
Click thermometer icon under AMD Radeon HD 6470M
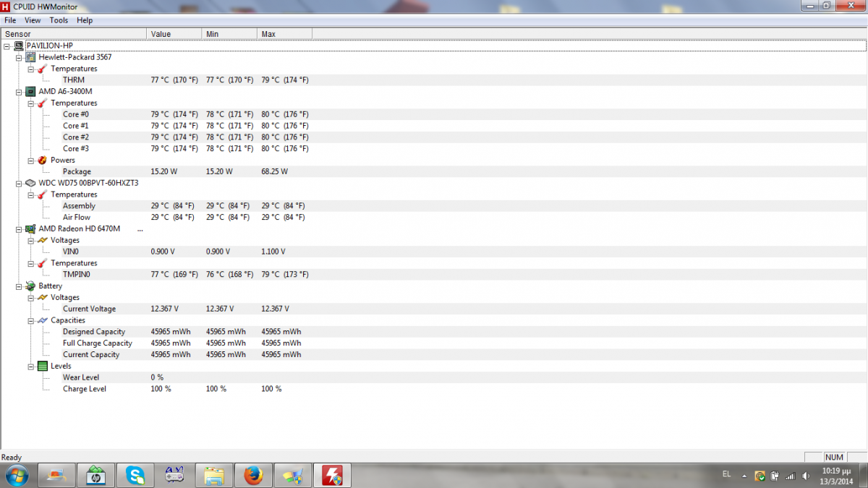(x=43, y=263)
